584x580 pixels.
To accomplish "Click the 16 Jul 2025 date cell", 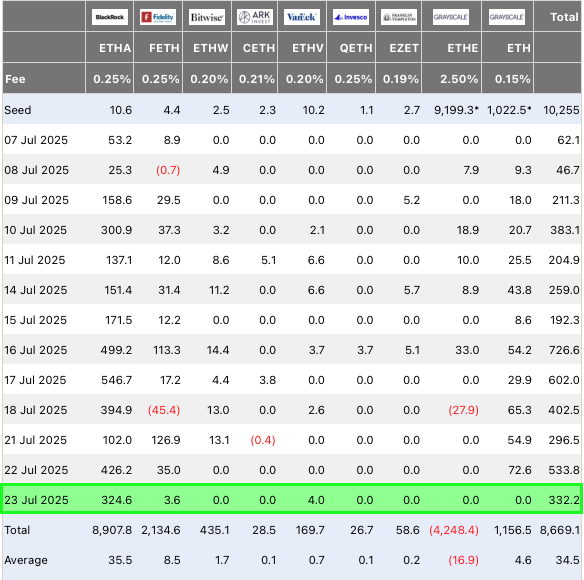I will [x=36, y=350].
